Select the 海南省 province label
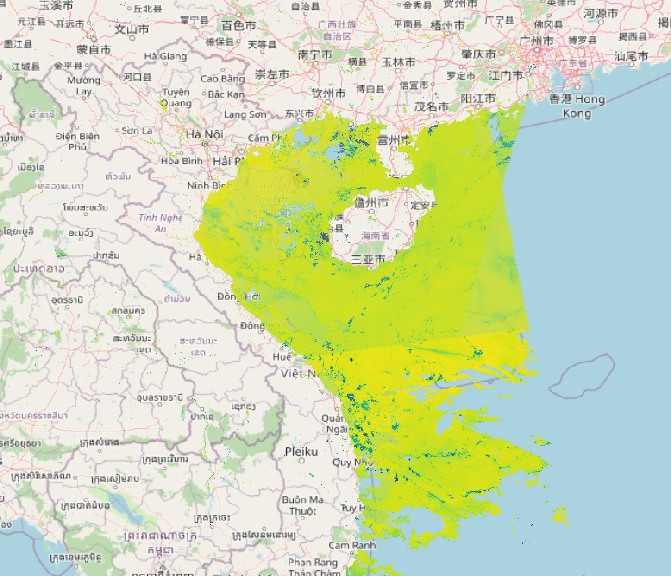Viewport: 671px width, 576px height. click(376, 235)
